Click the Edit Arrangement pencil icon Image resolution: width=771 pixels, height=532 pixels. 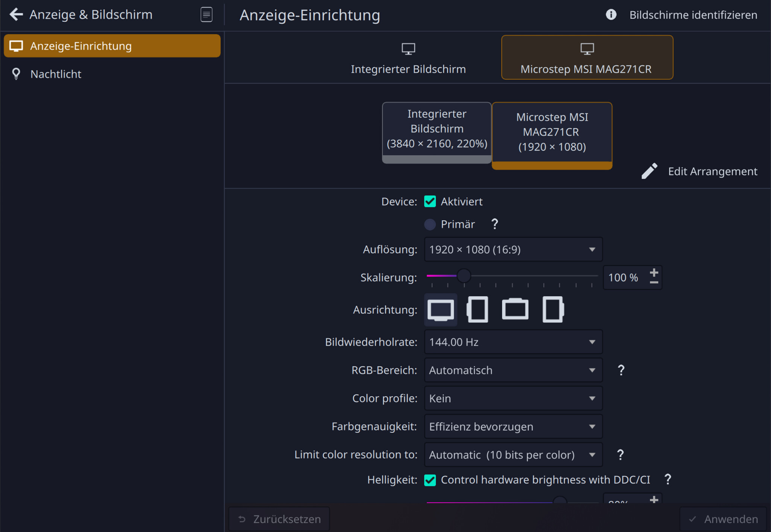649,171
